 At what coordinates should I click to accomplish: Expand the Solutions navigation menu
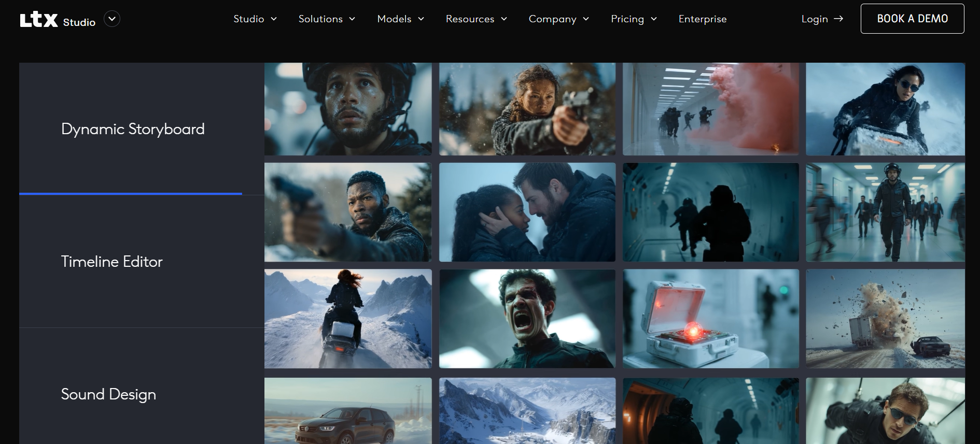327,19
